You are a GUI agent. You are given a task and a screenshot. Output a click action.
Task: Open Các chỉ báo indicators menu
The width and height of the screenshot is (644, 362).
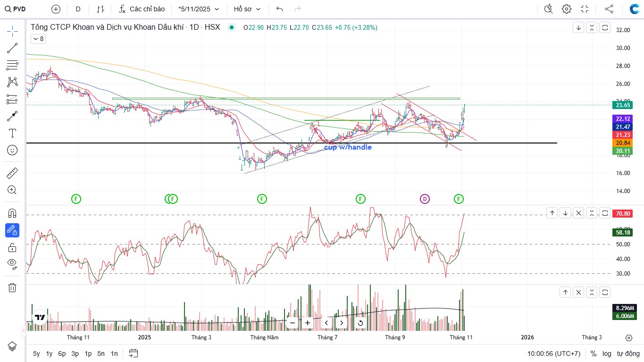point(142,9)
